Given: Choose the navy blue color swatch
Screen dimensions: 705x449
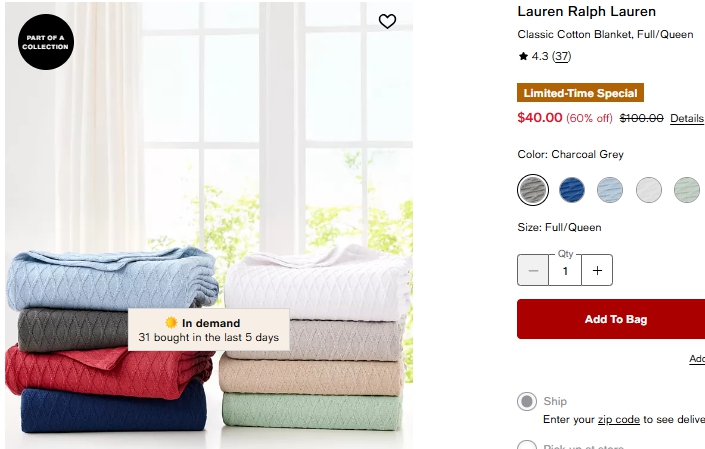Looking at the screenshot, I should pyautogui.click(x=571, y=190).
